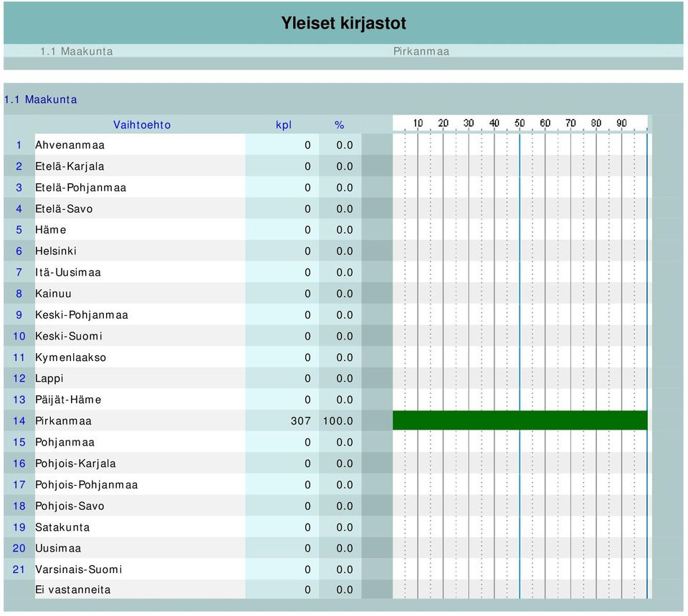Screen dimensions: 688x616
Task: Click row number 21 in the index column
Action: pos(19,569)
